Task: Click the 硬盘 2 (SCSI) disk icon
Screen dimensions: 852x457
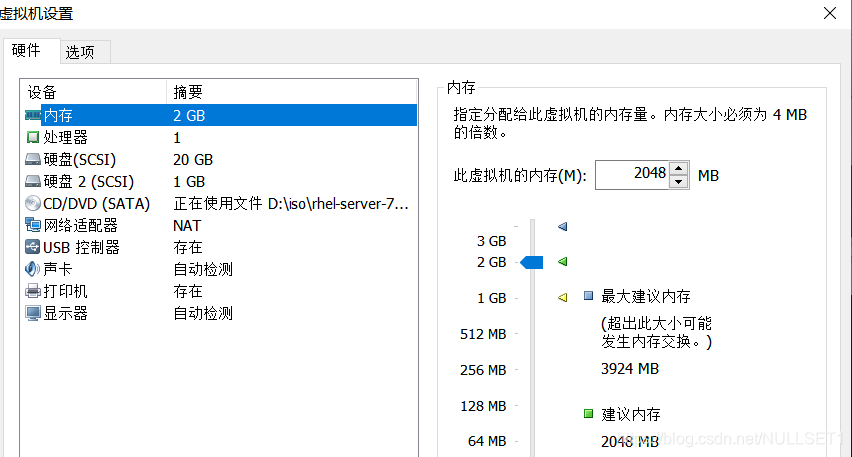Action: [33, 181]
